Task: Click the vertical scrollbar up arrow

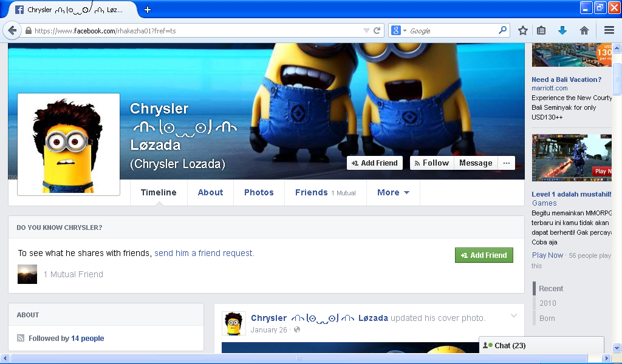Action: pos(617,48)
